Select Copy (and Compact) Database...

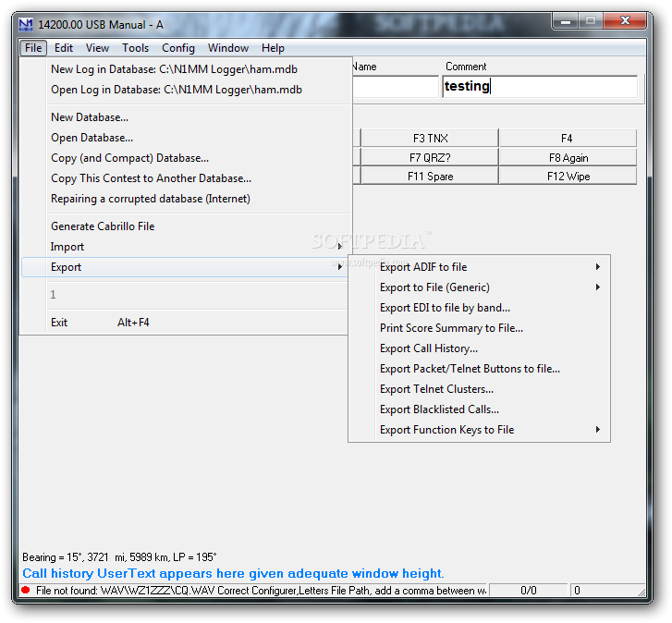coord(184,158)
